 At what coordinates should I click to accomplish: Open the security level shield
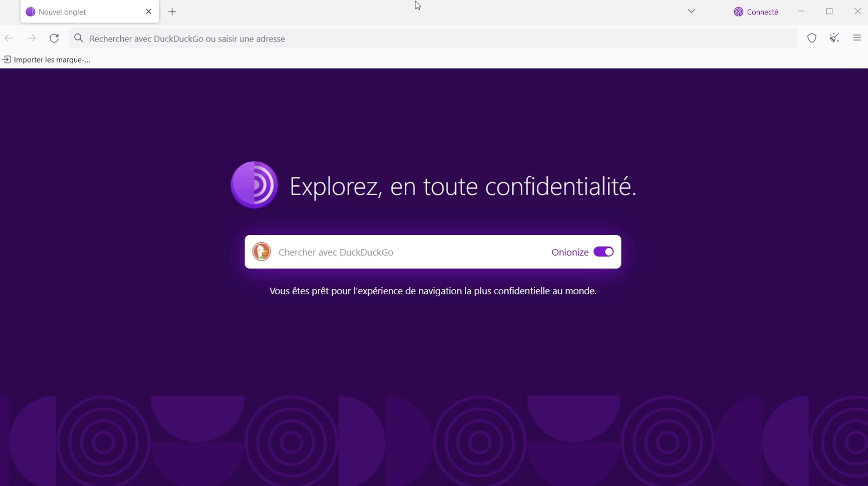(812, 38)
